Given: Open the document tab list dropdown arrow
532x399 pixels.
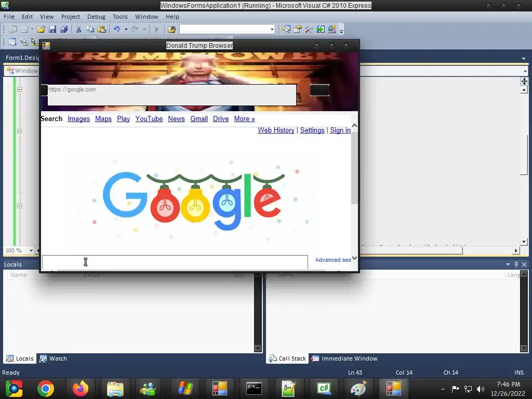Looking at the screenshot, I should coord(524,58).
